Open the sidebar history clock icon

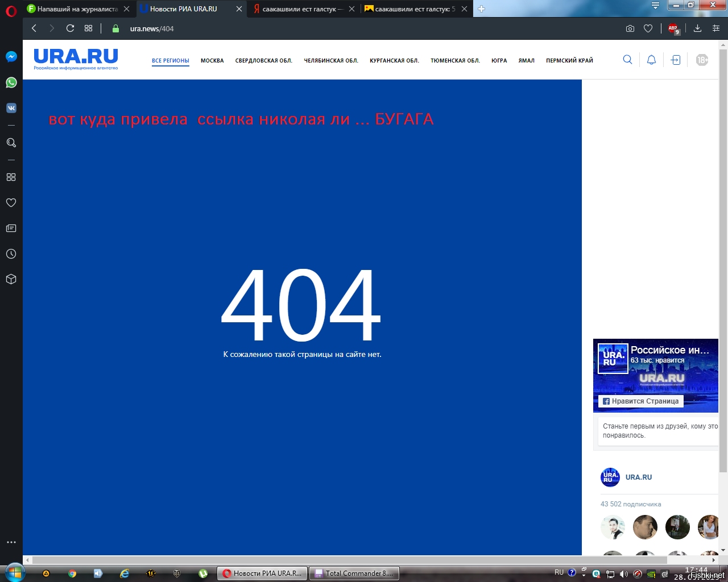[11, 254]
